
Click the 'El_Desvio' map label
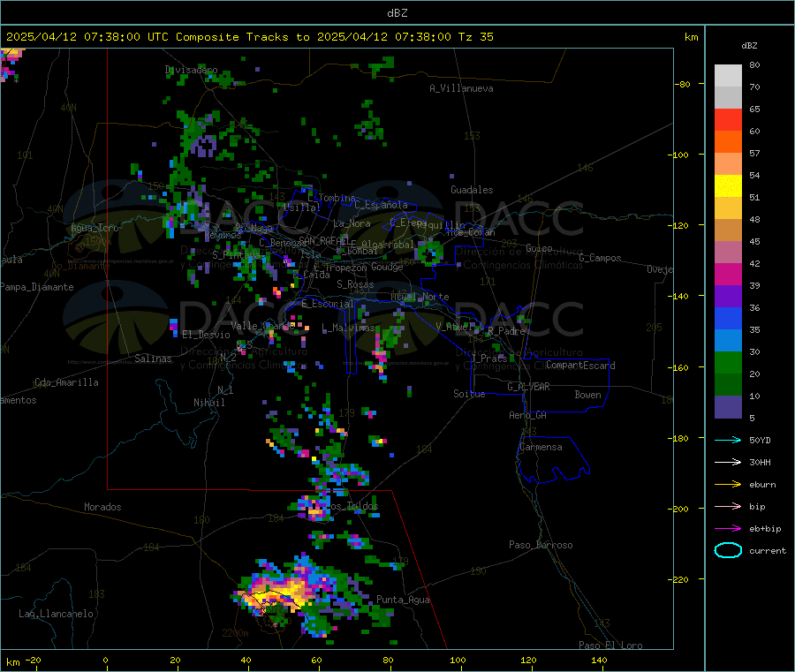pos(206,335)
